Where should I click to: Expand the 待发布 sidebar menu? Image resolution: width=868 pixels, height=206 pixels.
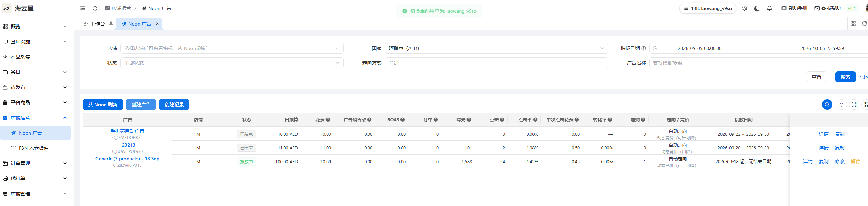(35, 87)
